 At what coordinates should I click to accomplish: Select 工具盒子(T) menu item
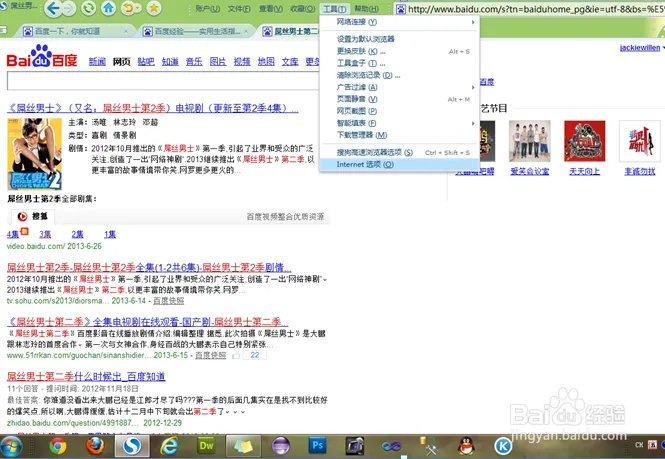(400, 63)
